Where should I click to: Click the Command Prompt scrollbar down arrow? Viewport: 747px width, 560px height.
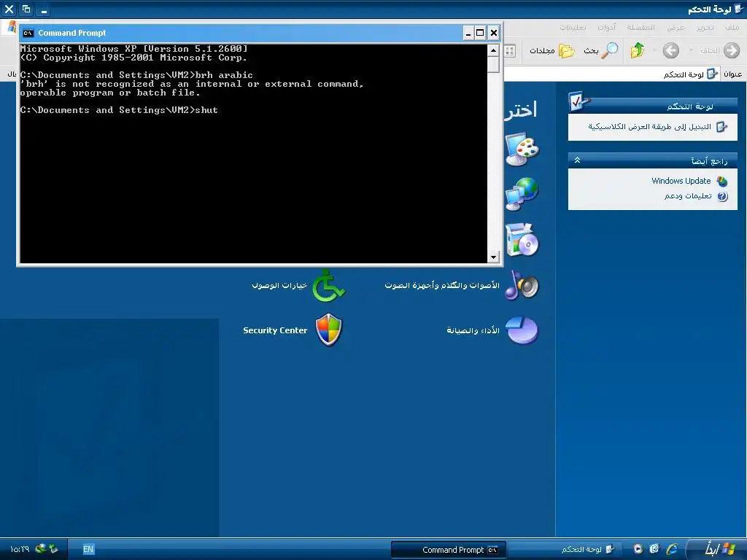[493, 257]
